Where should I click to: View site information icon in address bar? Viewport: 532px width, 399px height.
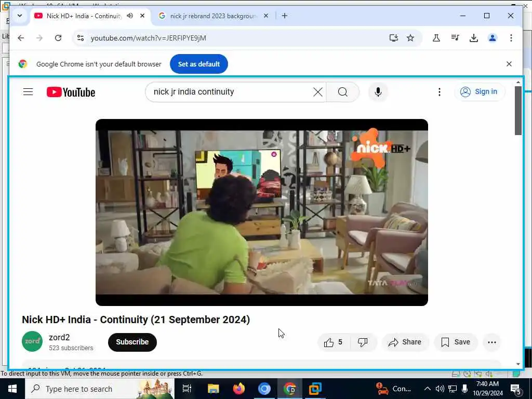81,38
